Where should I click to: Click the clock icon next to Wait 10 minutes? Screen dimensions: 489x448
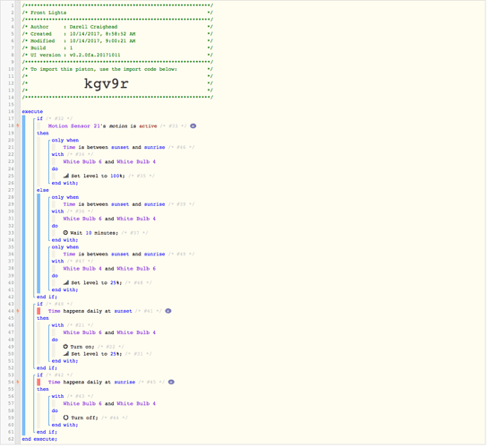tap(65, 233)
